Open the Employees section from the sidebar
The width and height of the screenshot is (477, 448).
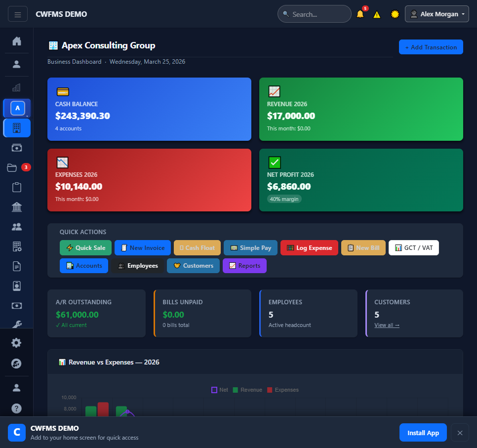pos(16,226)
